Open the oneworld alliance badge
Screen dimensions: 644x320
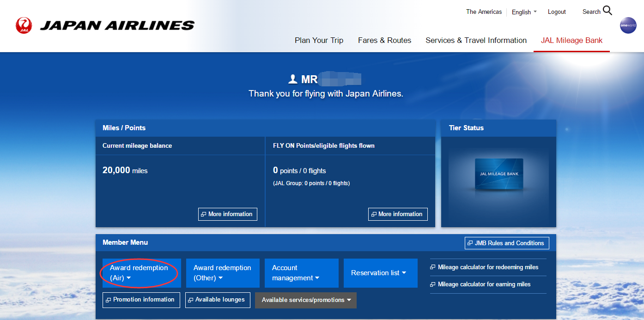628,25
